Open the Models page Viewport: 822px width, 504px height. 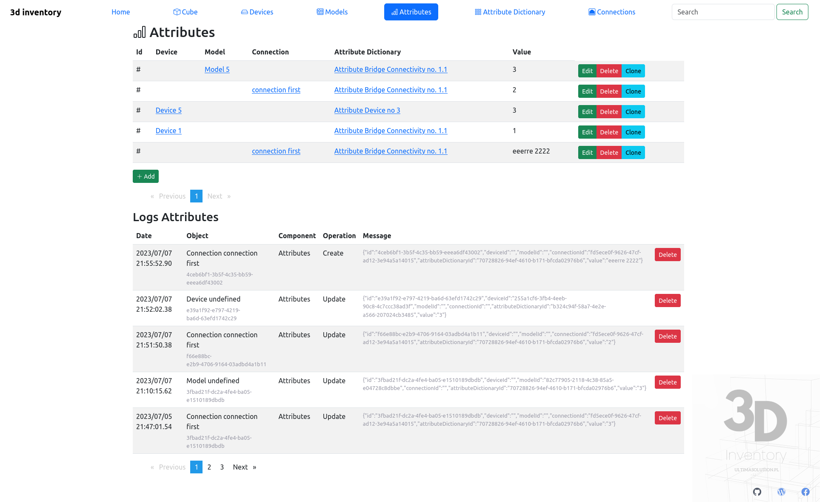(x=332, y=12)
